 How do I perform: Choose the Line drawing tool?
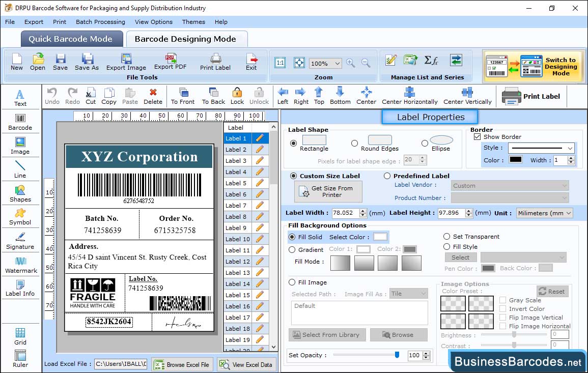tap(20, 169)
